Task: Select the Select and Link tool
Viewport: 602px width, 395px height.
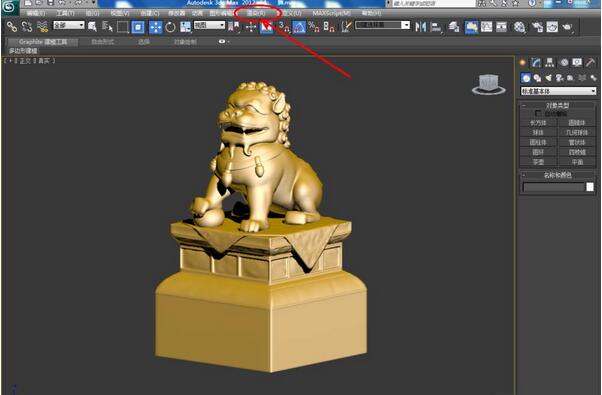Action: click(12, 26)
